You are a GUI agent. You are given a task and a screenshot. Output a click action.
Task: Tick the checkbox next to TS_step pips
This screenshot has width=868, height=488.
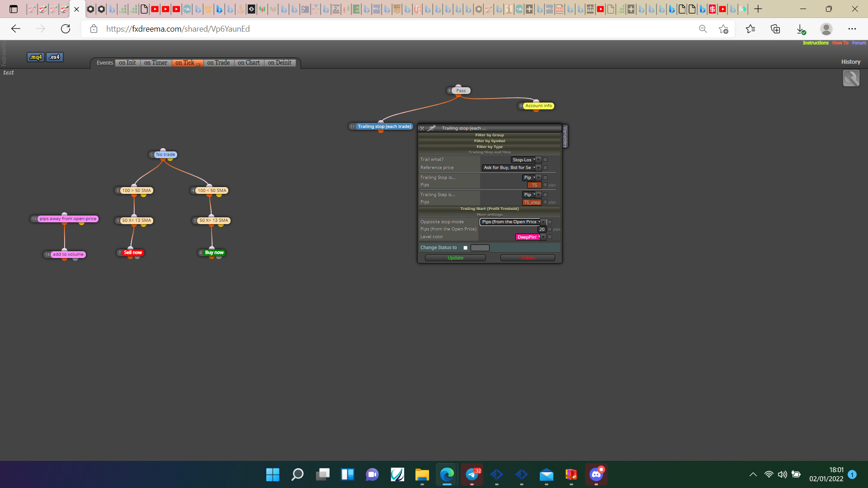point(545,202)
